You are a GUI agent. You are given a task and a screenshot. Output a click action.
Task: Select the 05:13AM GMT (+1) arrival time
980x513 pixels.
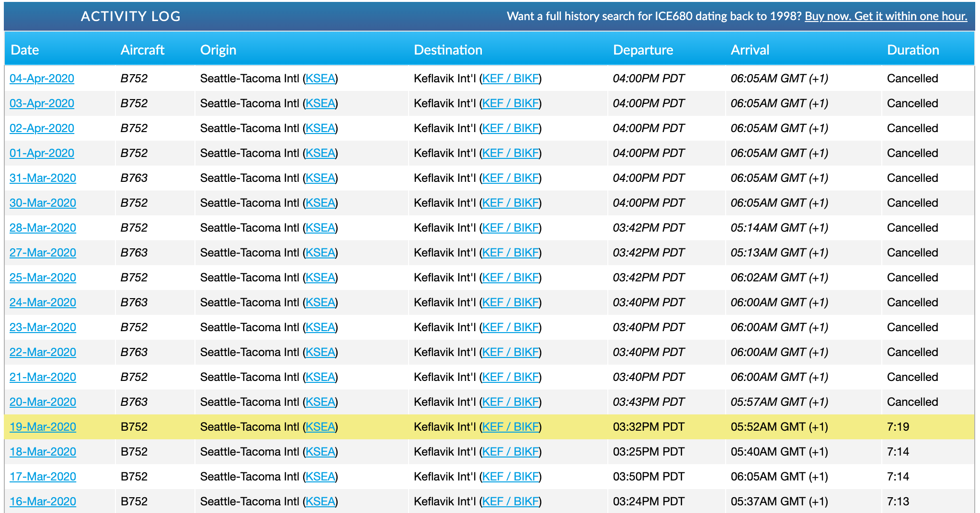(x=779, y=253)
